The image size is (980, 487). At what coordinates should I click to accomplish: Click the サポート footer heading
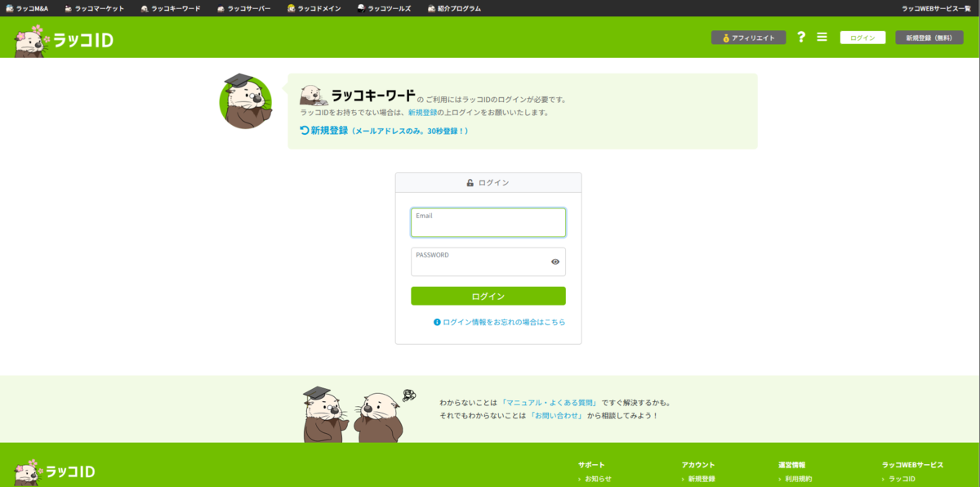pos(591,465)
